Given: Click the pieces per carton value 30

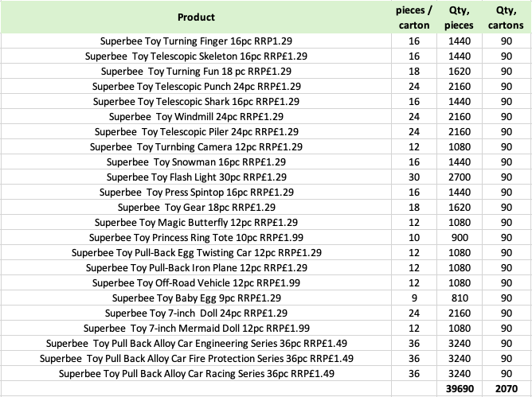Looking at the screenshot, I should click(414, 177).
